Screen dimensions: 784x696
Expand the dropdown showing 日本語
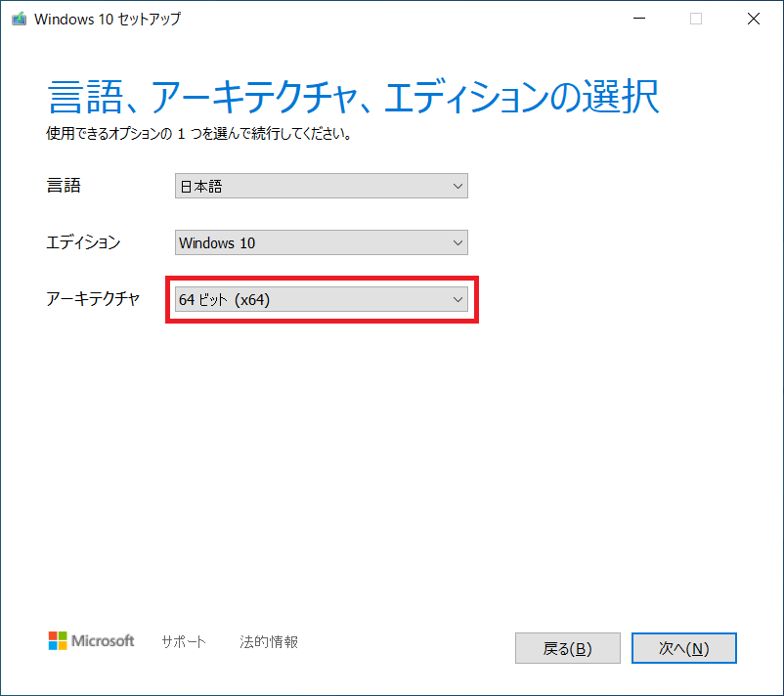pyautogui.click(x=321, y=186)
